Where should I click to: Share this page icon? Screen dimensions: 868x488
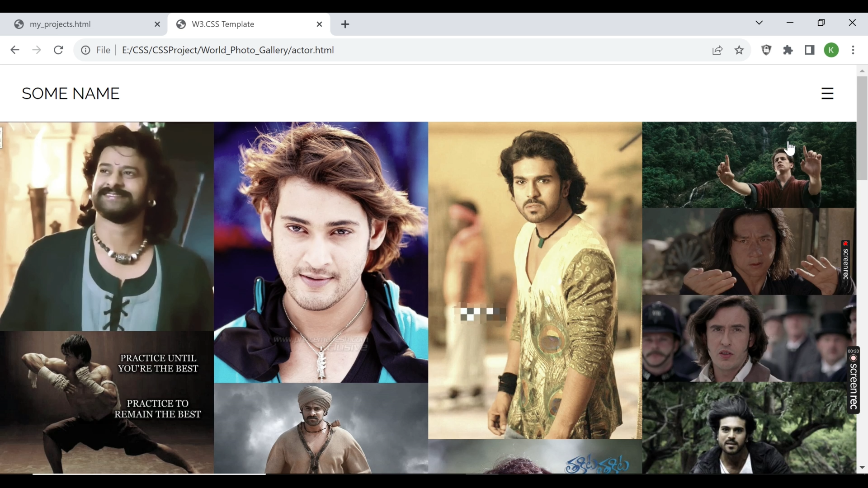(x=717, y=50)
